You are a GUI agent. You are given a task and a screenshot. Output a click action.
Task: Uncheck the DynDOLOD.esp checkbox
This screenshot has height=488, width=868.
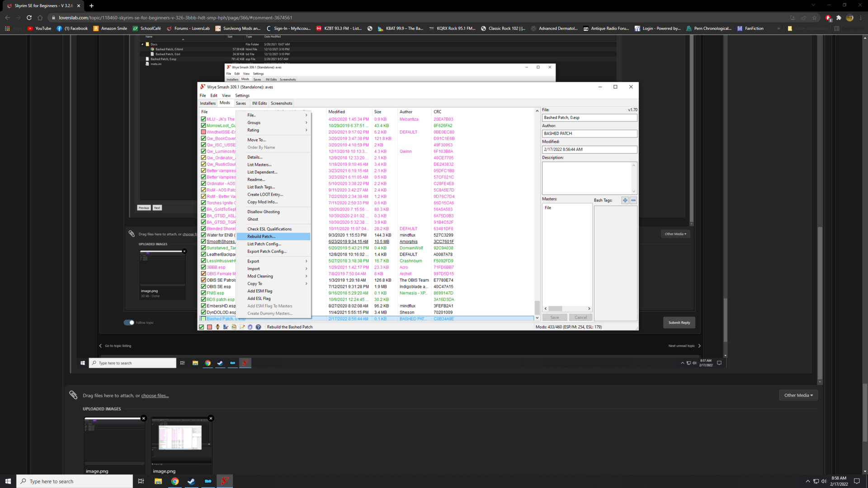(x=203, y=312)
